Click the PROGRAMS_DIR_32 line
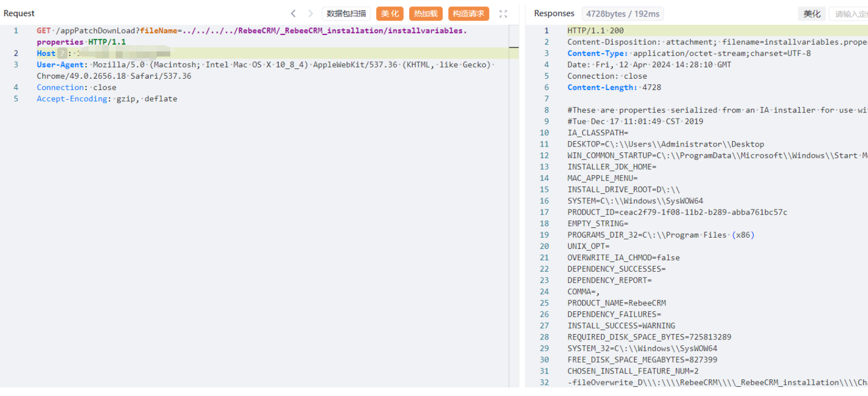 pos(661,234)
